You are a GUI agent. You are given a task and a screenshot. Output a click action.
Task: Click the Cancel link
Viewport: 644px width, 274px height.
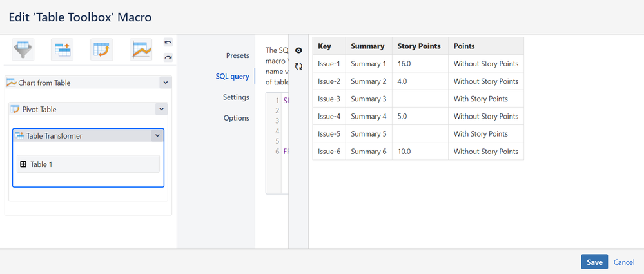[624, 262]
